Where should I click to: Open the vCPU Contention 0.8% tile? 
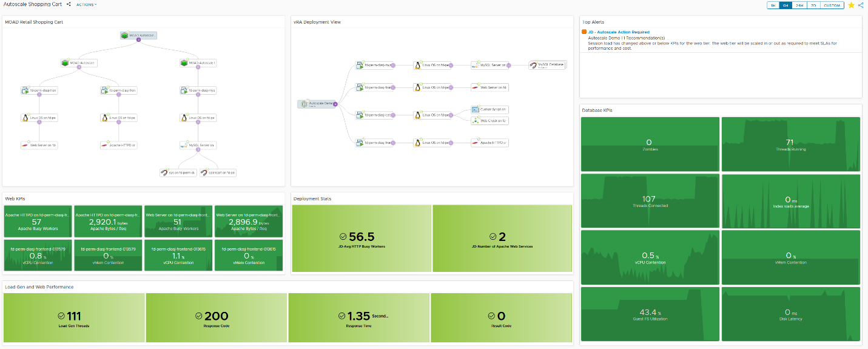[37, 256]
